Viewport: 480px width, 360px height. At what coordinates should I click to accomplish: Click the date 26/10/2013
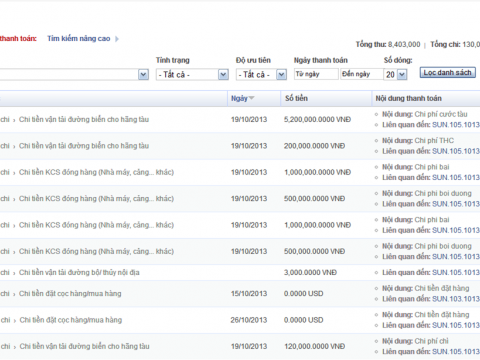coord(249,320)
